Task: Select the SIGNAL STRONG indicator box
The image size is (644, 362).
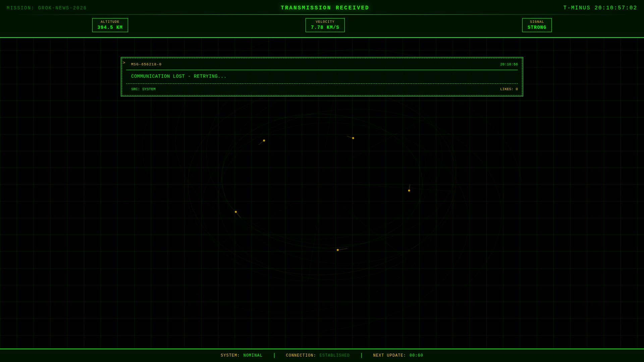Action: [537, 25]
